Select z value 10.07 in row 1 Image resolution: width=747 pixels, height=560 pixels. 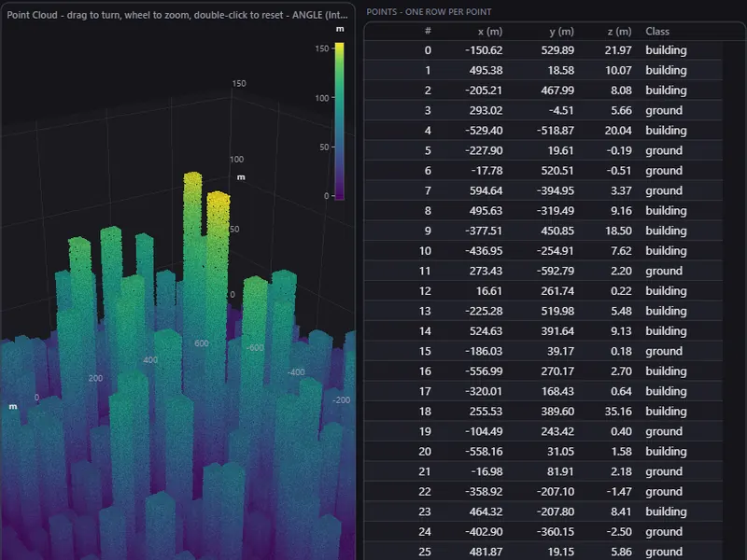point(618,70)
